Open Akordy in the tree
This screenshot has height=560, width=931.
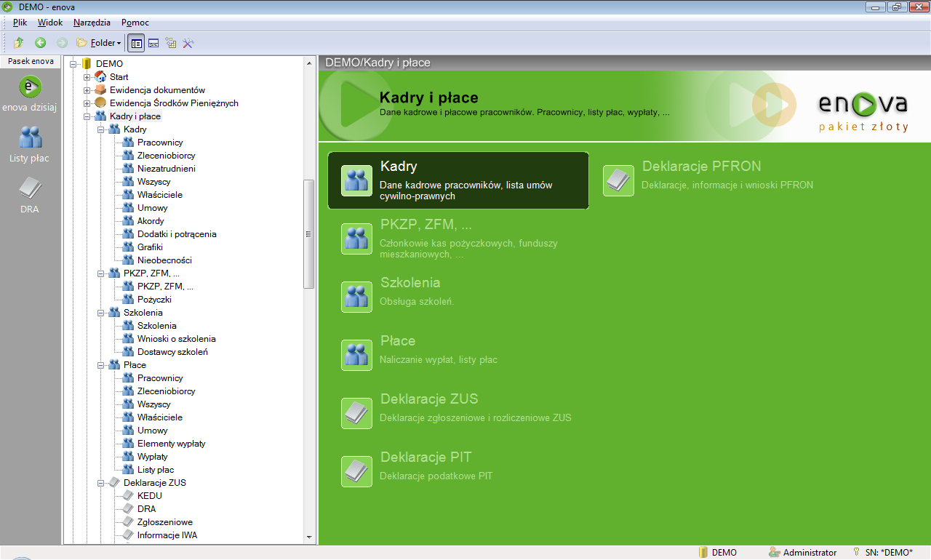(x=151, y=221)
